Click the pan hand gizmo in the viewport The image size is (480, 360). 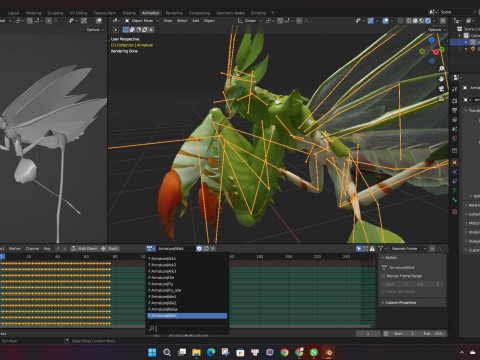(441, 79)
